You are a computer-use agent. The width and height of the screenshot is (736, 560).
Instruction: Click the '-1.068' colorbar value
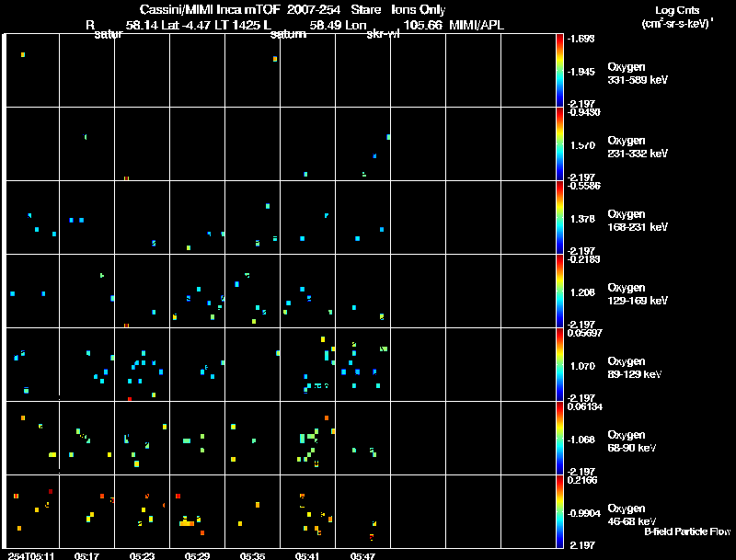(581, 440)
